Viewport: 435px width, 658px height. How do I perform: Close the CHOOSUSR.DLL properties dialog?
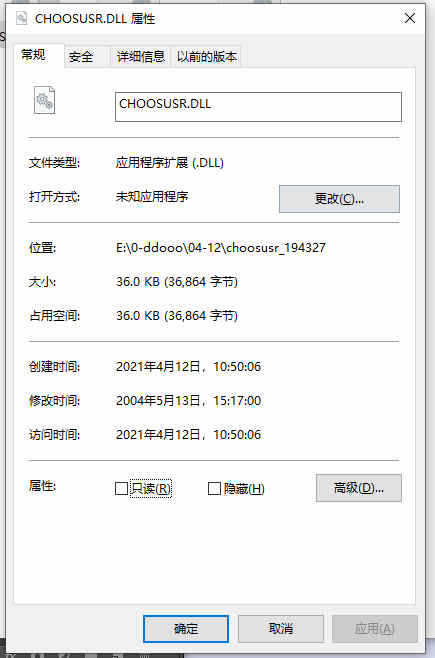pyautogui.click(x=409, y=18)
